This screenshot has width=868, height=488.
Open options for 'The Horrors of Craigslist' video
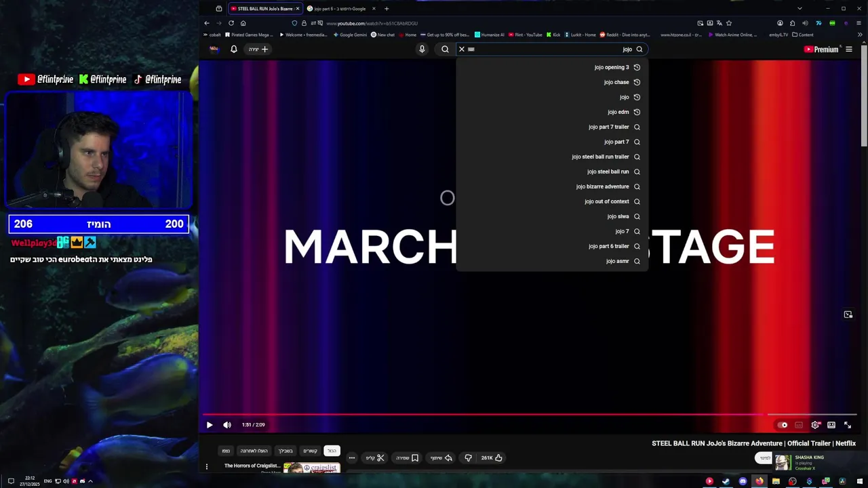207,466
